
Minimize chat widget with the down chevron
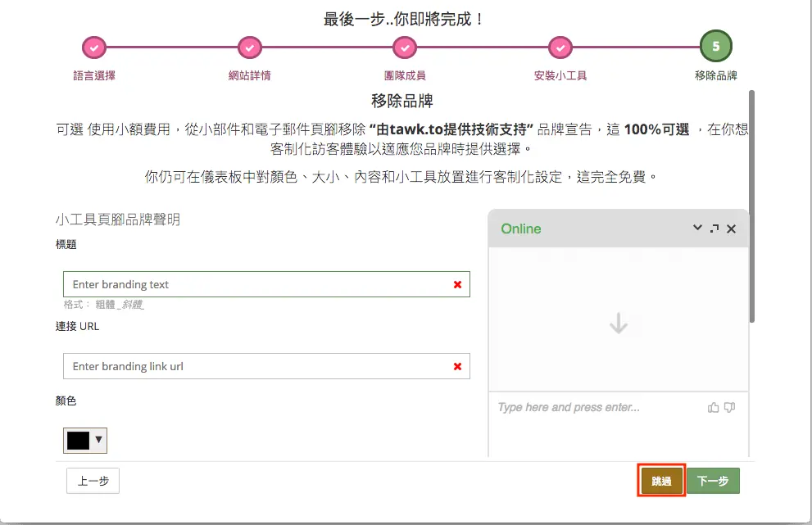(697, 228)
